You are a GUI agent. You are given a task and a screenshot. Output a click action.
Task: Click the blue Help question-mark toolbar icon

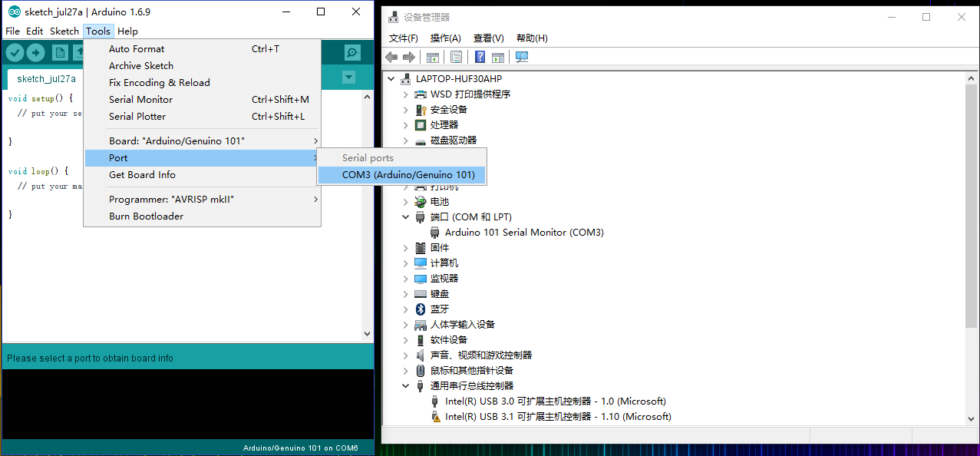click(480, 57)
